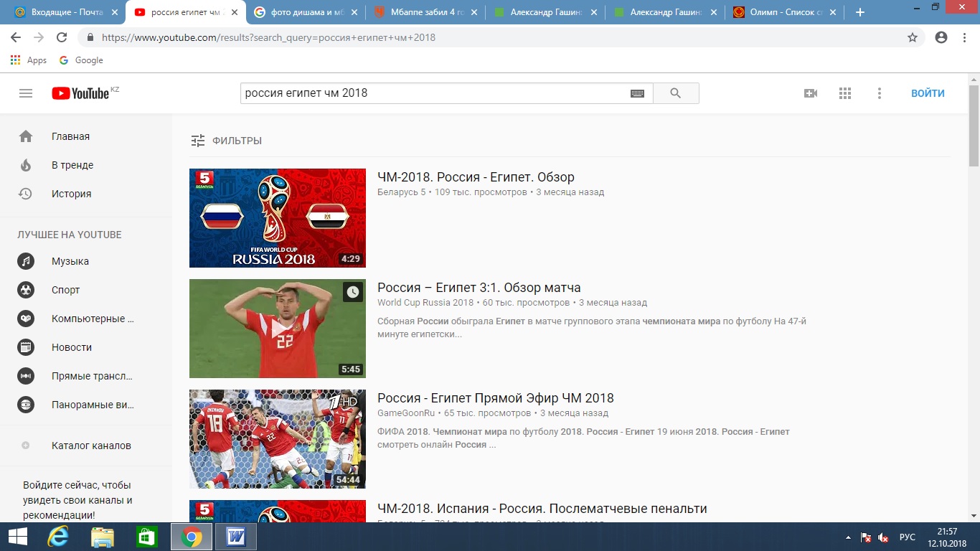Open the Google bookmark
The width and height of the screenshot is (980, 551).
(x=80, y=60)
